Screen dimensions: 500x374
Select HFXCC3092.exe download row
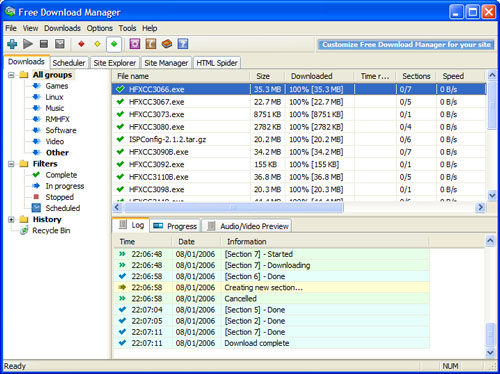point(299,165)
